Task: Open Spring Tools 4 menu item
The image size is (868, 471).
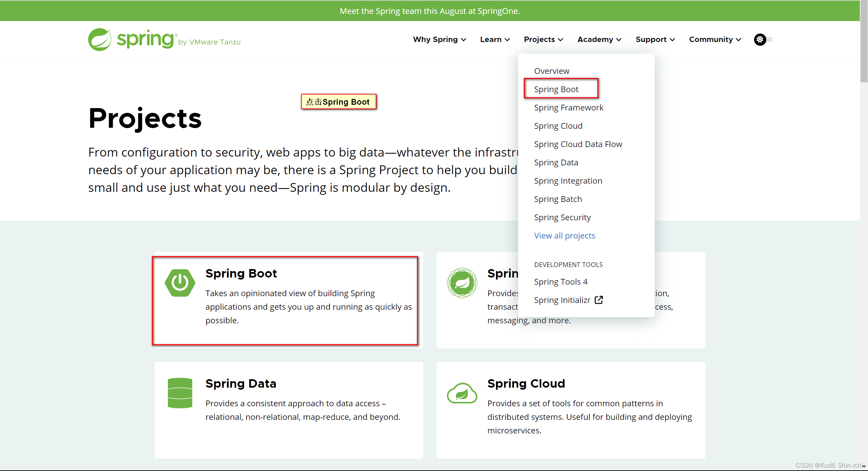Action: pos(561,282)
